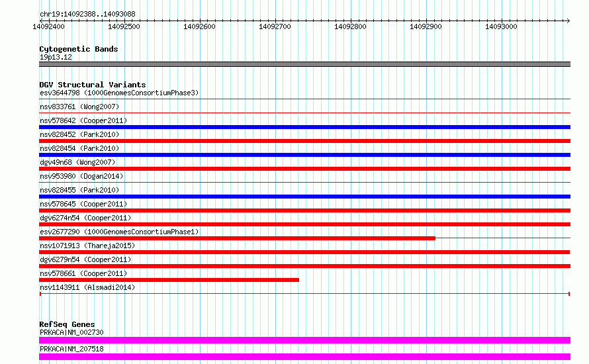
Task: Click the esv3644798 (1000GenomesConsortiumPhase3) label
Action: pos(119,93)
